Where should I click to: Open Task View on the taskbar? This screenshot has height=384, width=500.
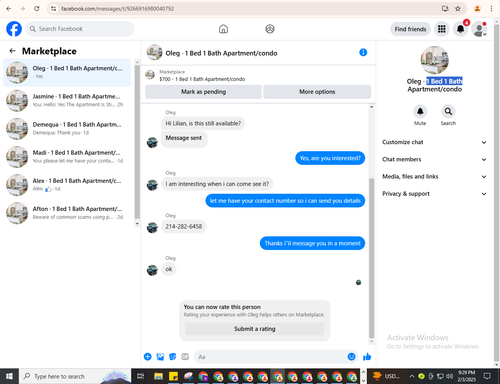[x=141, y=376]
